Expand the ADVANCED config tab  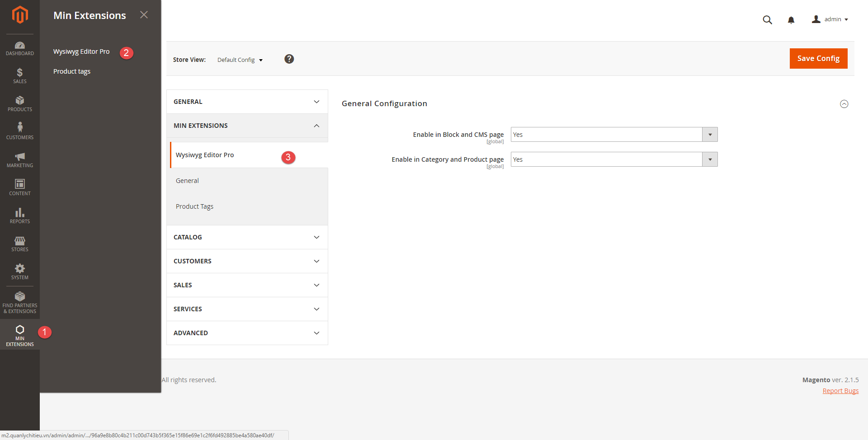point(247,333)
